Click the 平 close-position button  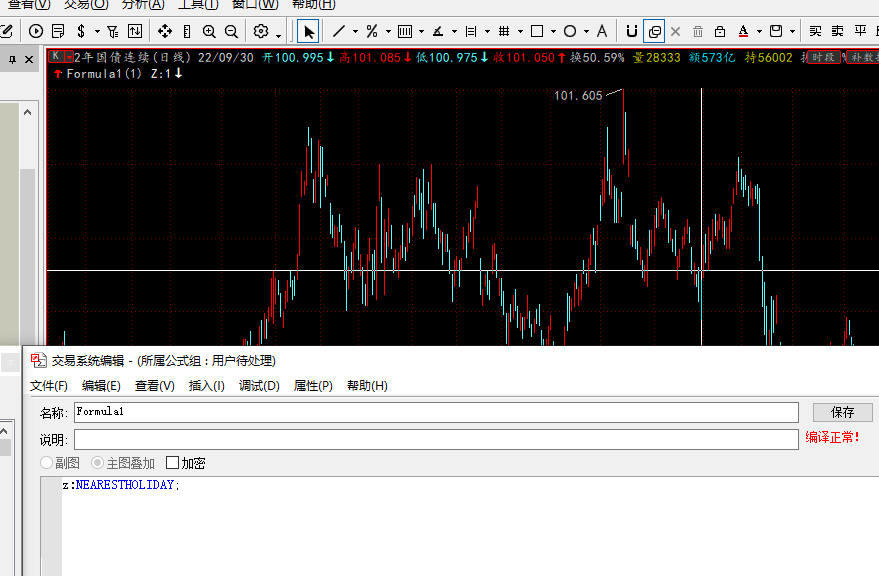[860, 31]
